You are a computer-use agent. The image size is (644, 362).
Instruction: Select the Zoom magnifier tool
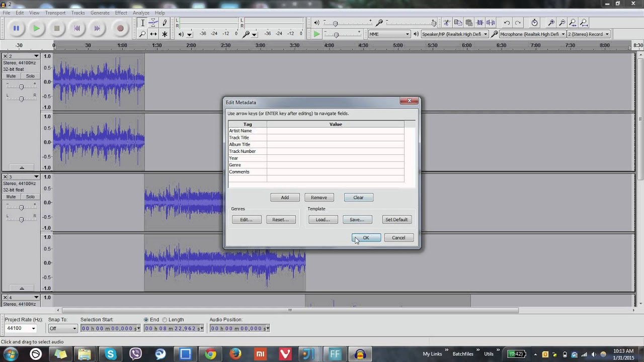pyautogui.click(x=142, y=34)
